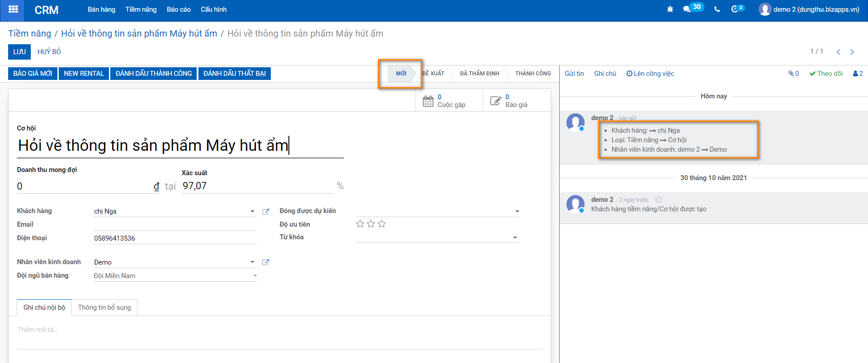Image resolution: width=868 pixels, height=363 pixels.
Task: Go to Tiềm năng breadcrumb
Action: 29,33
